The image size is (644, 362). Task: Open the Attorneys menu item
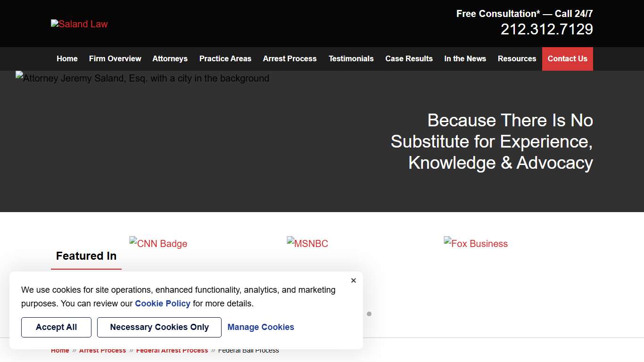pyautogui.click(x=170, y=59)
